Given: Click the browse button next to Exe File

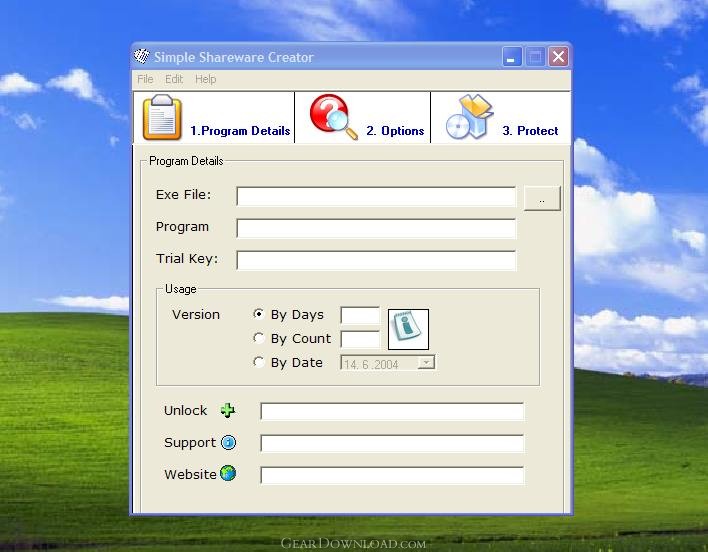Looking at the screenshot, I should 542,198.
